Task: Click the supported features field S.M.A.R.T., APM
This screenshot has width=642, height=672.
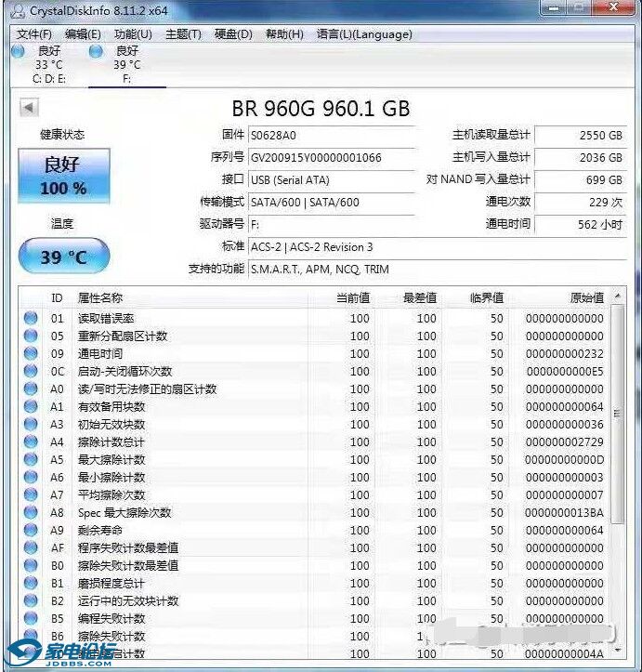Action: pos(438,270)
